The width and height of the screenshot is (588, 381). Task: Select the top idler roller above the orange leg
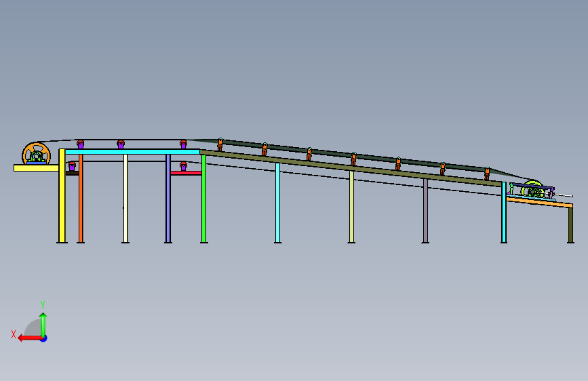pos(80,144)
